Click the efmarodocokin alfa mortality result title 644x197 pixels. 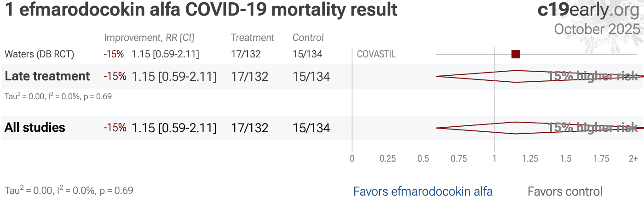pos(201,10)
